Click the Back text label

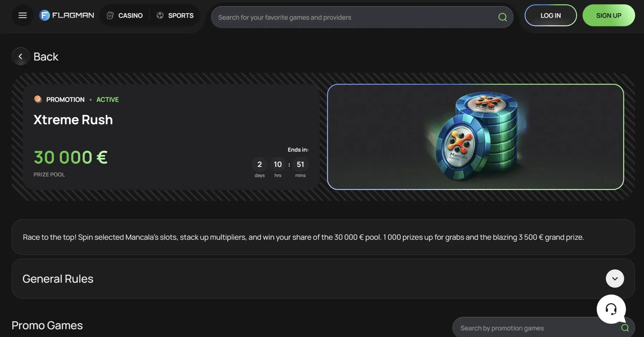(x=46, y=57)
